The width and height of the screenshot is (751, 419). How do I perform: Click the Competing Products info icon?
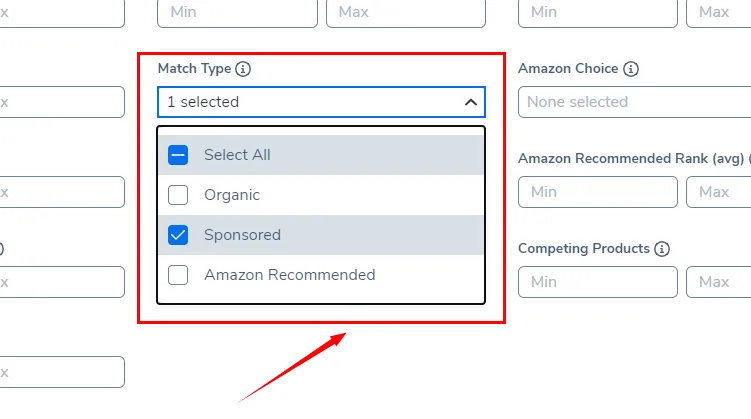pos(662,249)
